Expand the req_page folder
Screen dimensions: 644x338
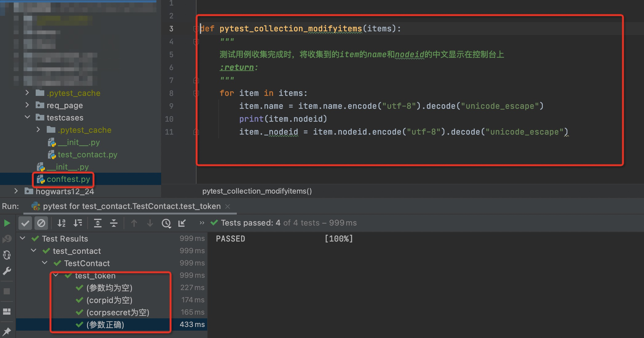pos(27,105)
